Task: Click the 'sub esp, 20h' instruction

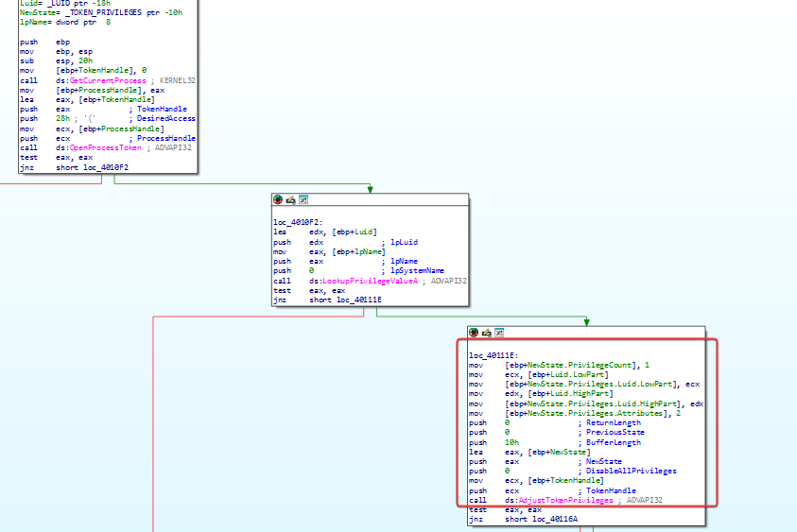Action: pyautogui.click(x=57, y=61)
